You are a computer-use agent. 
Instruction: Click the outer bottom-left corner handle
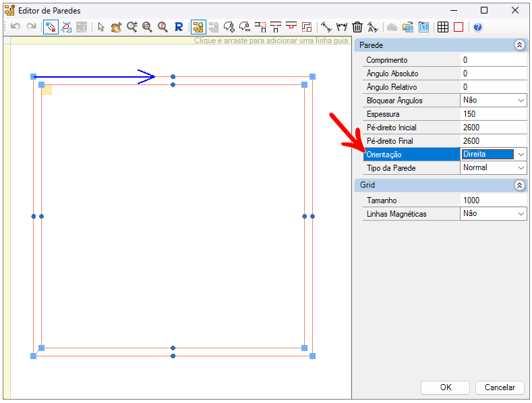coord(33,356)
